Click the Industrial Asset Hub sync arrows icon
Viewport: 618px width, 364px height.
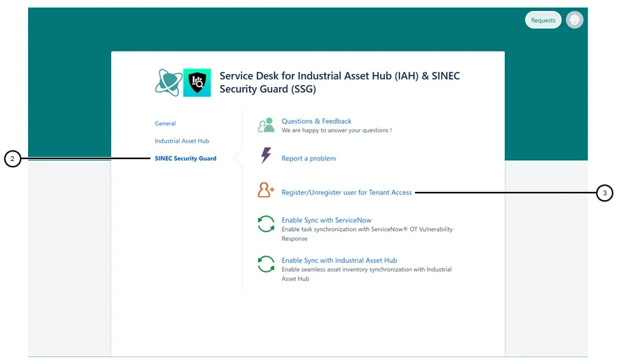click(x=266, y=264)
